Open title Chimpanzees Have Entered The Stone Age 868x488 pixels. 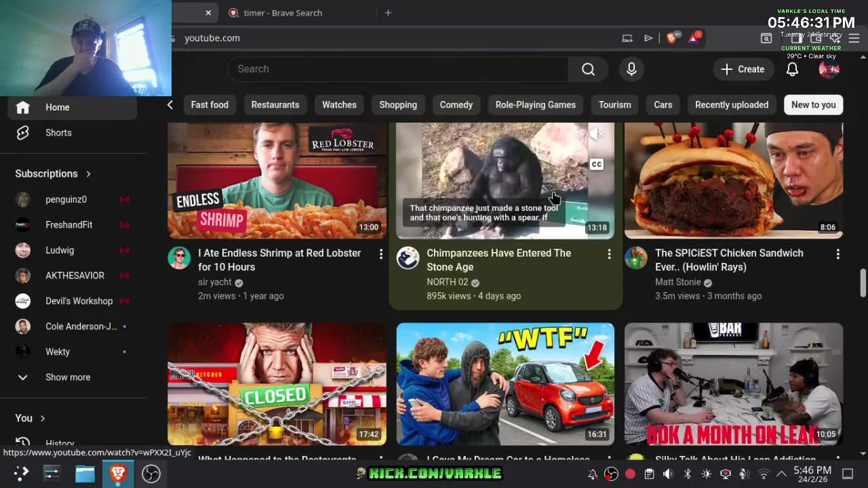498,260
